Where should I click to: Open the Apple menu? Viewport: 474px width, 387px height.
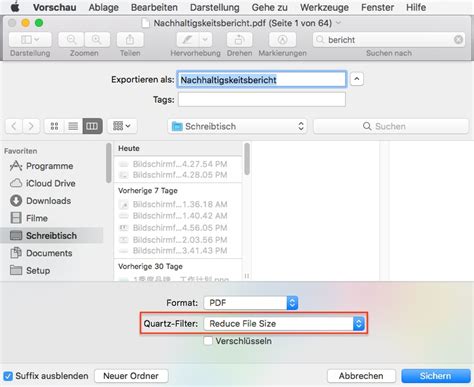point(15,7)
